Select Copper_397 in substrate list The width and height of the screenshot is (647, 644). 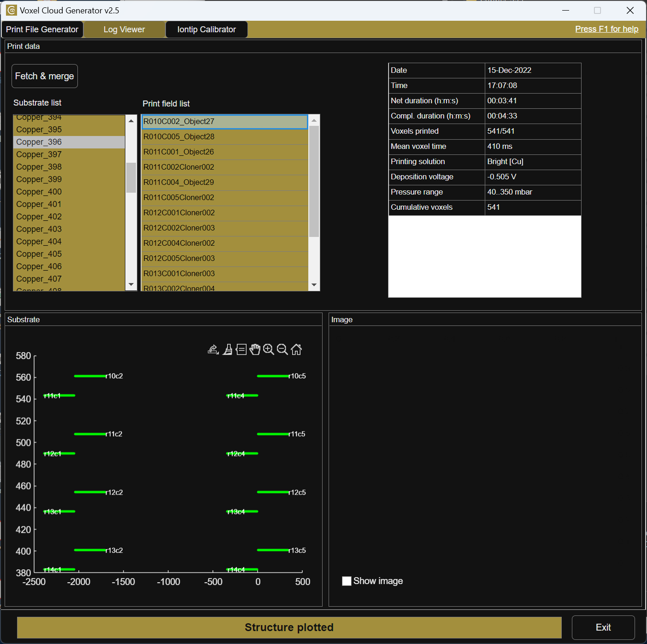tap(69, 154)
